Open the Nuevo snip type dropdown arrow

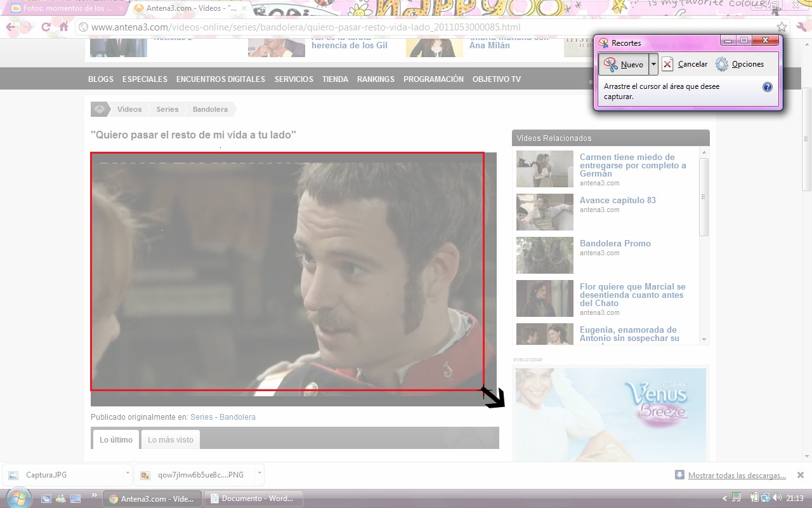(653, 64)
